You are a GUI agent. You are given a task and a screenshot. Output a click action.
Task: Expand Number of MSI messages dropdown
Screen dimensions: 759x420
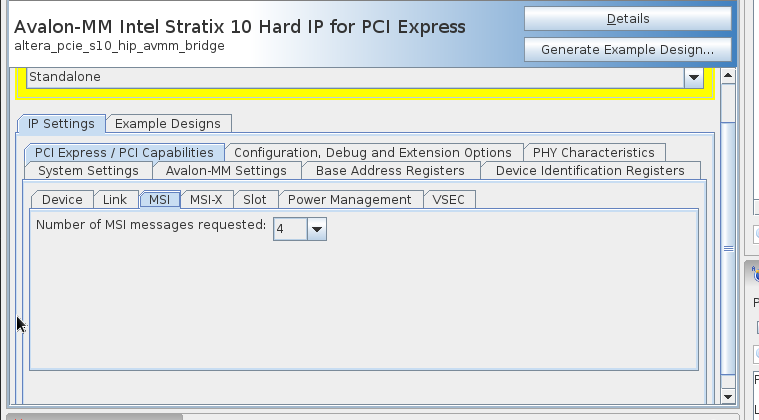317,229
